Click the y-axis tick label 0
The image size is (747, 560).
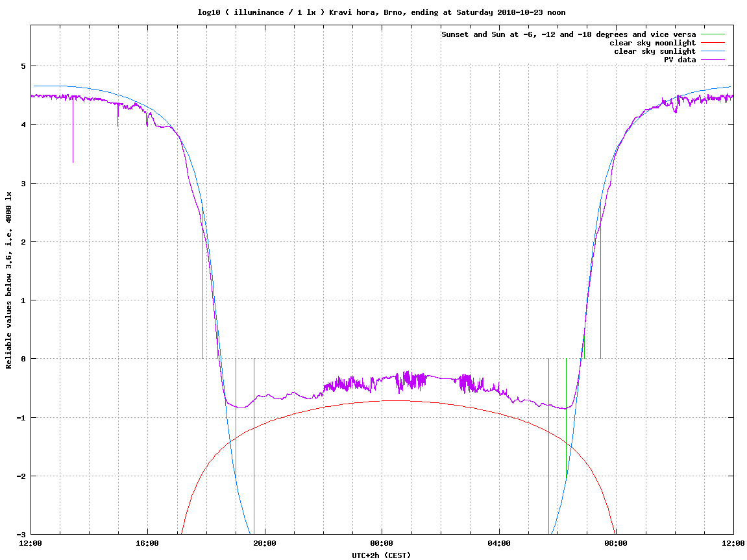(x=23, y=359)
